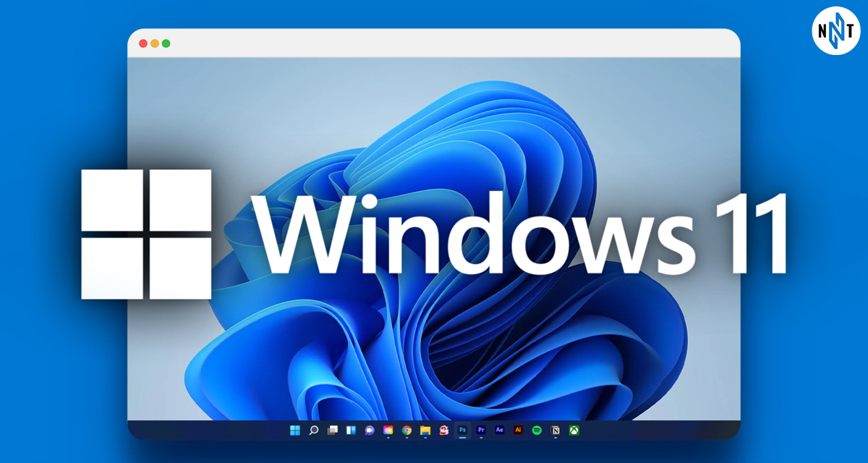Close window with red traffic-light button
Image resolution: width=868 pixels, height=463 pixels.
[x=142, y=43]
